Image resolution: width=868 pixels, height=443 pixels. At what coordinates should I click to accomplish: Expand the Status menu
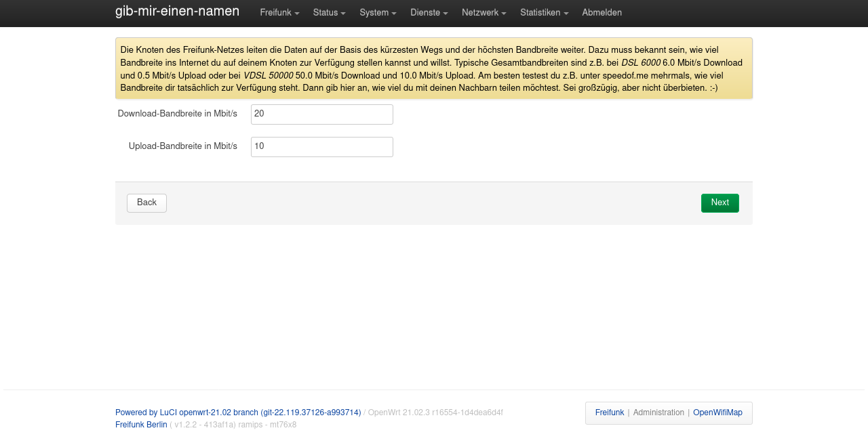tap(329, 13)
